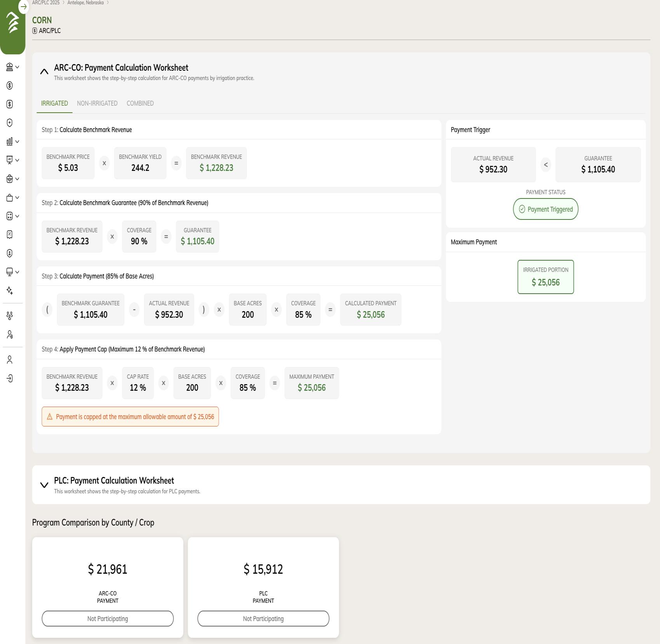
Task: Click Not Participating under PLC Payment
Action: tap(263, 618)
